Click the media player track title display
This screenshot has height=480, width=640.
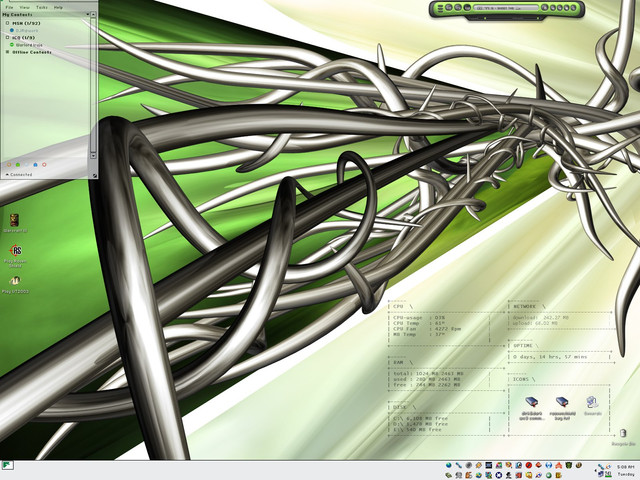click(506, 7)
